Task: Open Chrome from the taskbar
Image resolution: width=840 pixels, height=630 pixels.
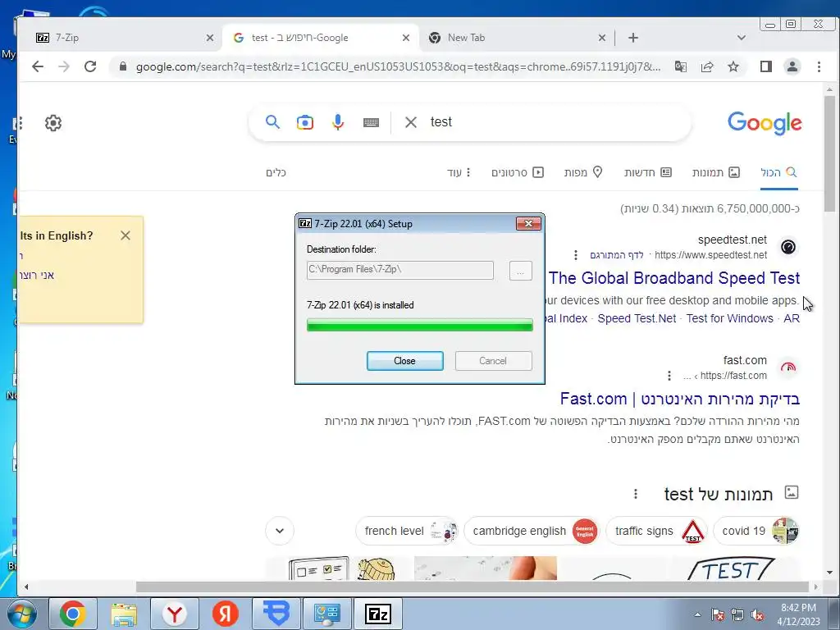Action: (73, 614)
